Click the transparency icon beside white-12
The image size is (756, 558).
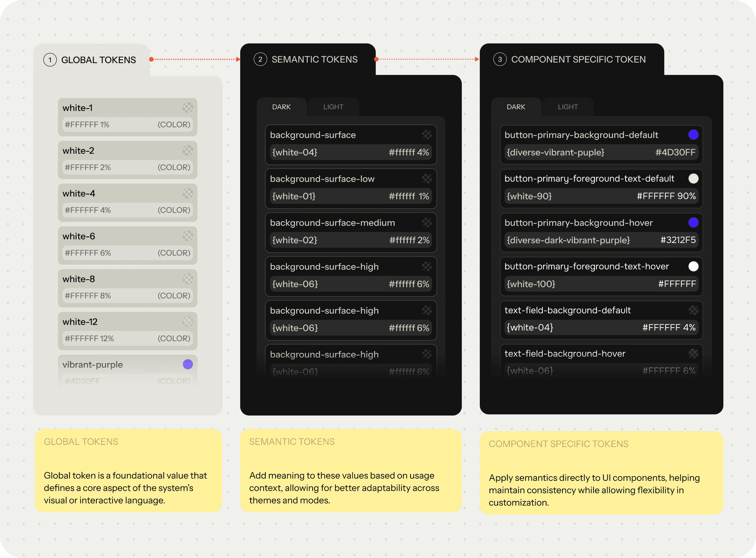pyautogui.click(x=188, y=322)
